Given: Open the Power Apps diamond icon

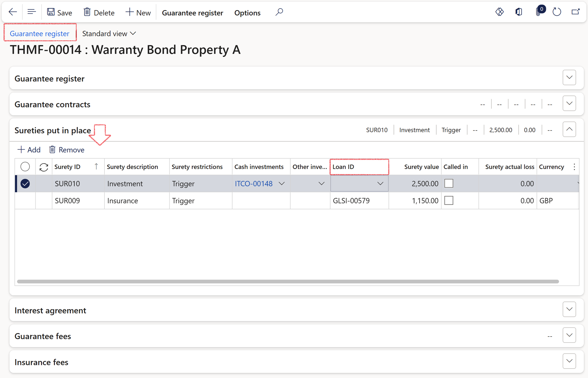Looking at the screenshot, I should pos(499,12).
